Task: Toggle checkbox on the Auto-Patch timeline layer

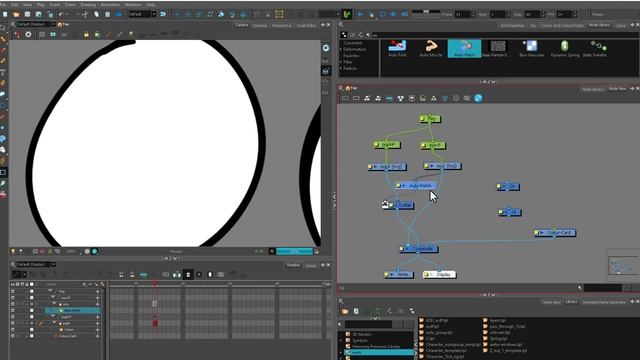Action: pos(31,311)
